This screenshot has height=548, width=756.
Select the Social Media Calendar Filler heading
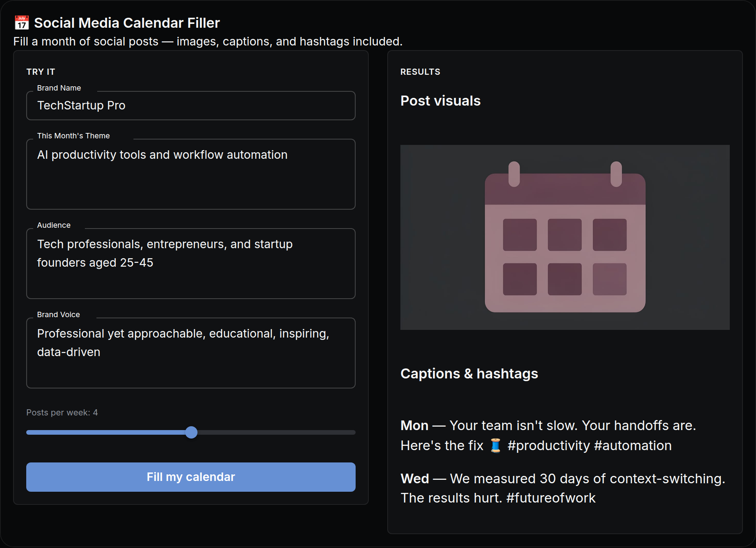click(x=127, y=23)
